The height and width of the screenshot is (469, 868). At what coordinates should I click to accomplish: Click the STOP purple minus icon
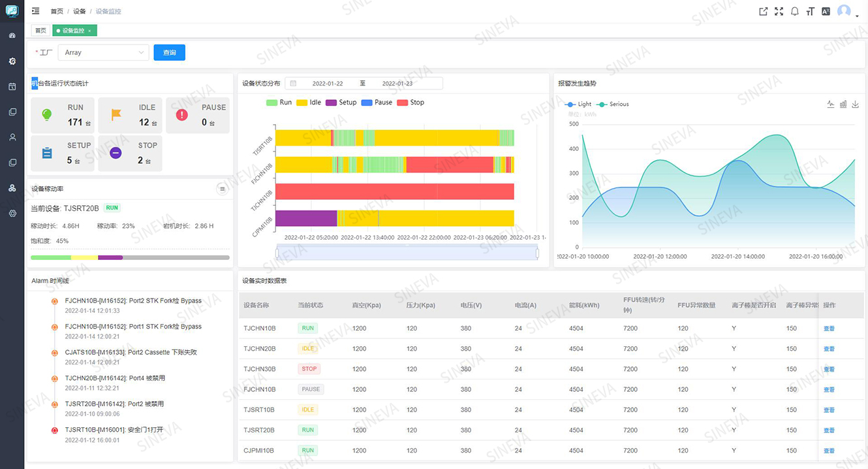pyautogui.click(x=116, y=153)
